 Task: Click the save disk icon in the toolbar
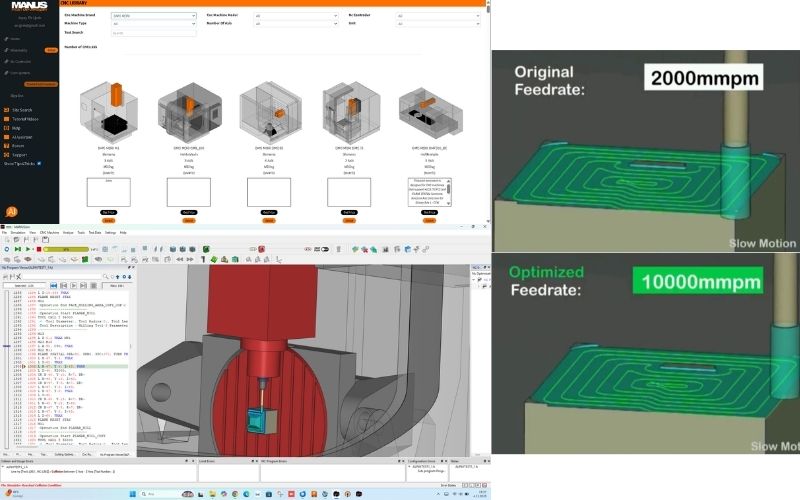click(x=45, y=239)
